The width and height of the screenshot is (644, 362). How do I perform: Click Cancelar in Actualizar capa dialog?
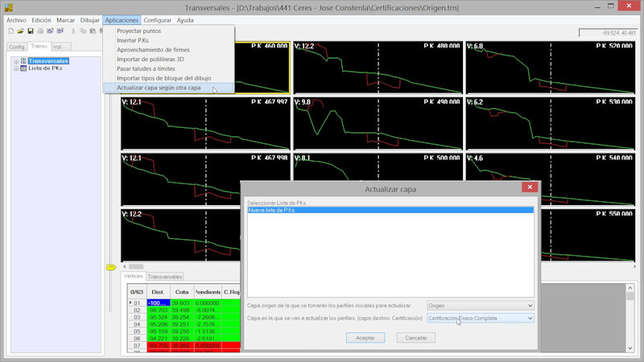pyautogui.click(x=415, y=338)
